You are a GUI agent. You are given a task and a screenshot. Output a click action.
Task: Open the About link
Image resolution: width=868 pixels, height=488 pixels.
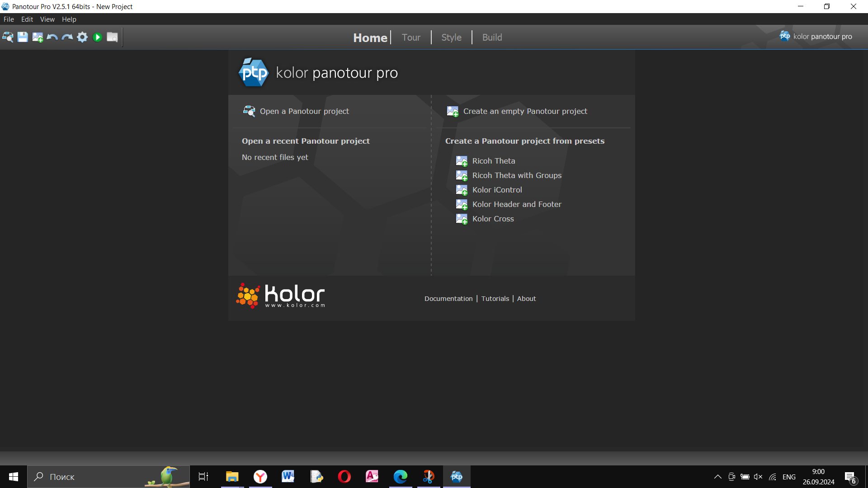526,299
